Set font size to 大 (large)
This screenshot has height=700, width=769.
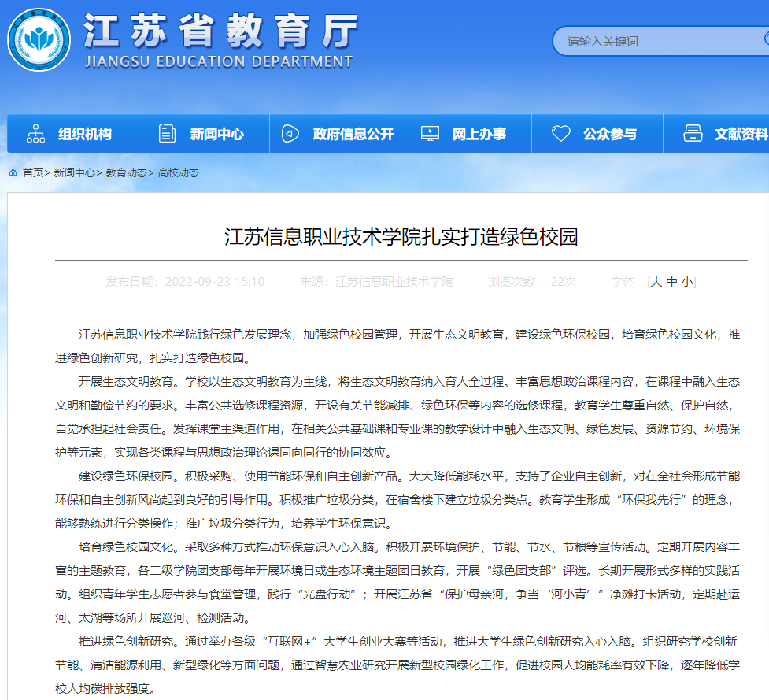point(656,282)
